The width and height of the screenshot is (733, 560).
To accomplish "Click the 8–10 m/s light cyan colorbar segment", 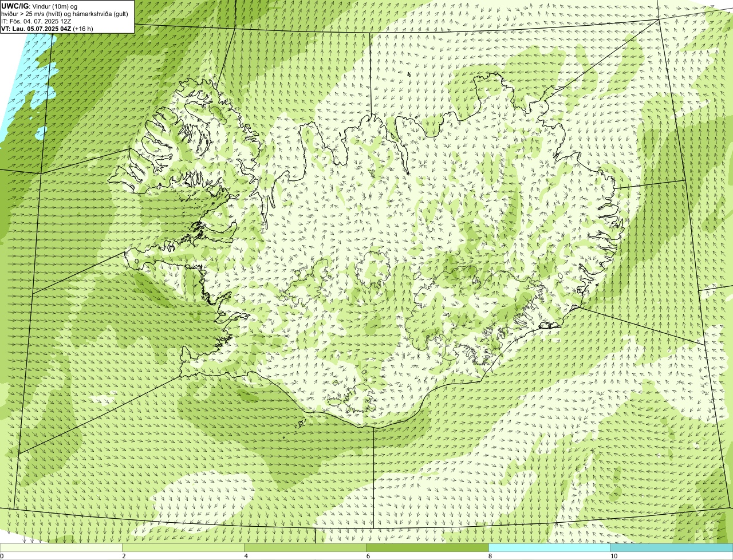I will [549, 548].
